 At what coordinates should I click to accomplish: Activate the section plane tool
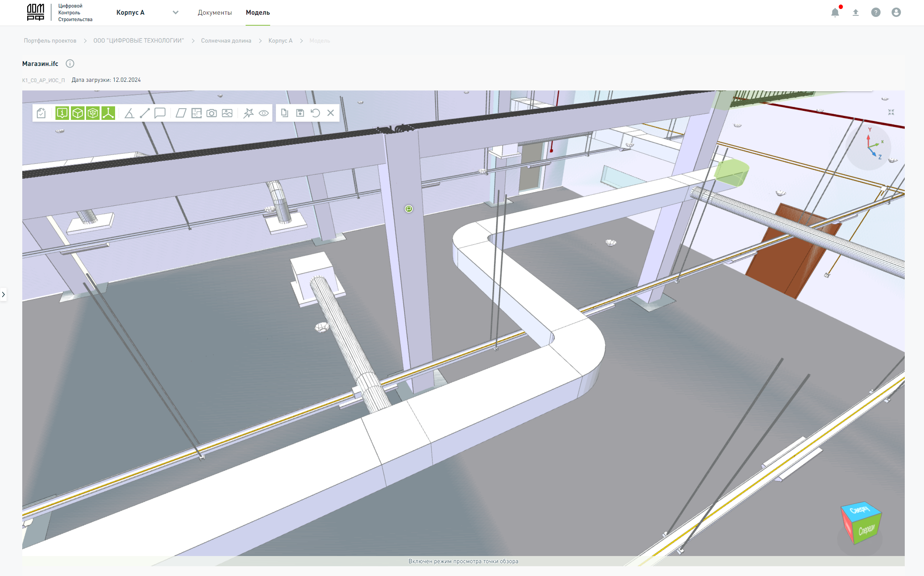tap(181, 113)
